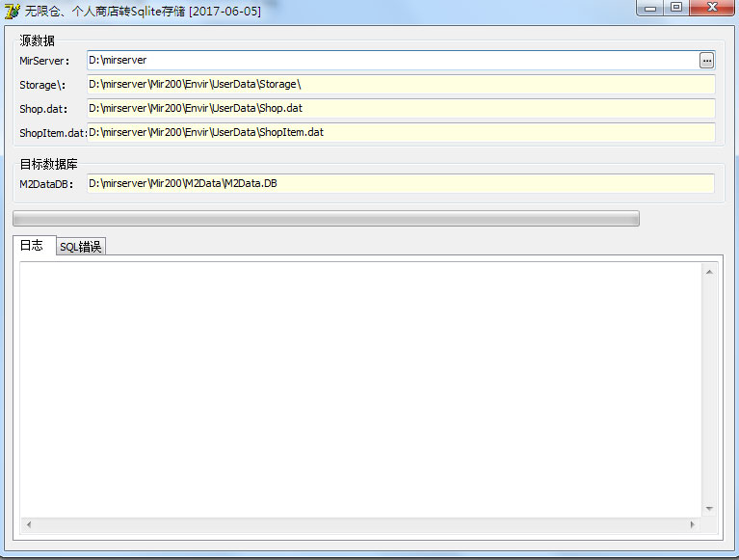
Task: Click the log's scroll down arrow
Action: point(709,508)
